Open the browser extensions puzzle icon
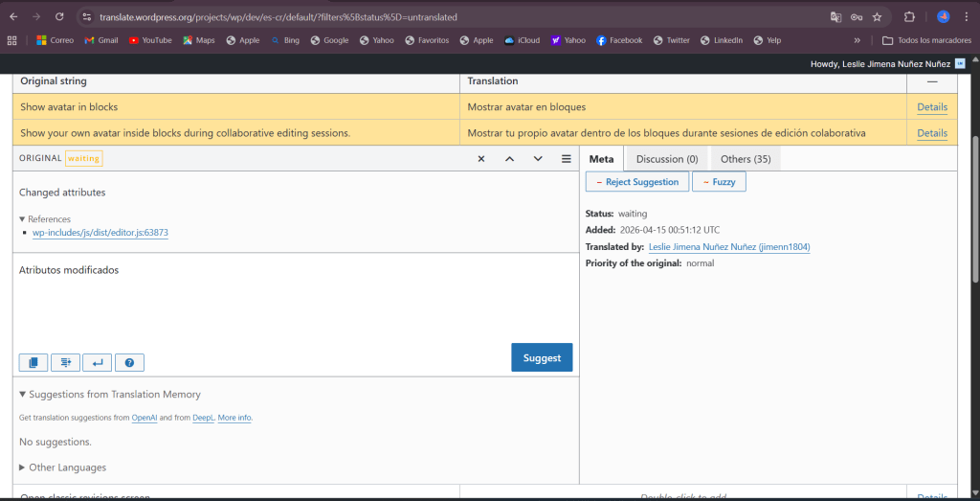This screenshot has height=501, width=980. pos(909,17)
